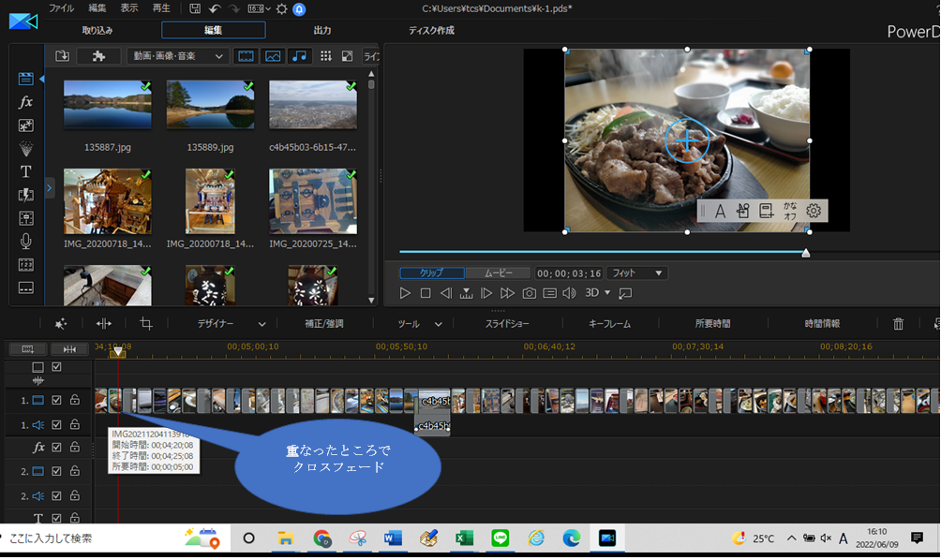Select the crop tool above the timeline

pyautogui.click(x=146, y=324)
